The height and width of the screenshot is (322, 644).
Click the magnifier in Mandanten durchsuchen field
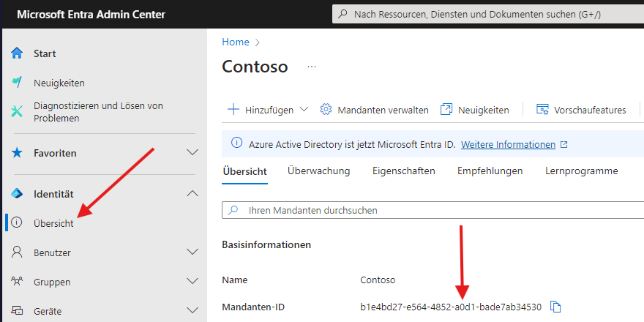tap(233, 210)
